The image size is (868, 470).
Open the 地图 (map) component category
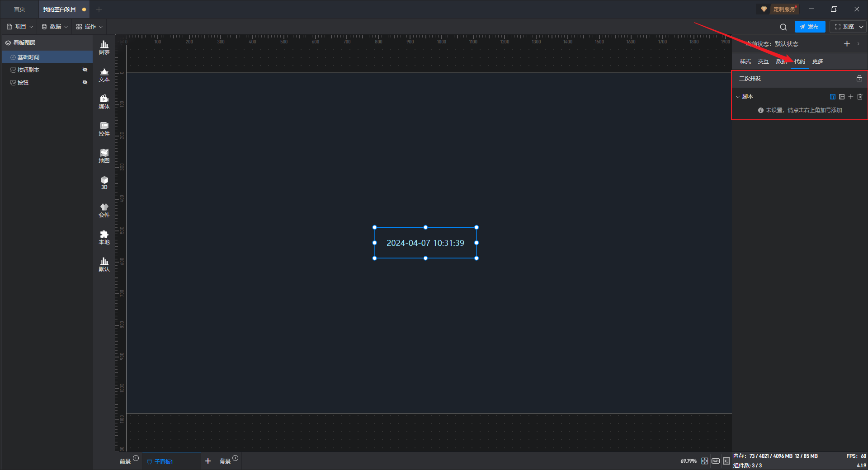tap(104, 156)
